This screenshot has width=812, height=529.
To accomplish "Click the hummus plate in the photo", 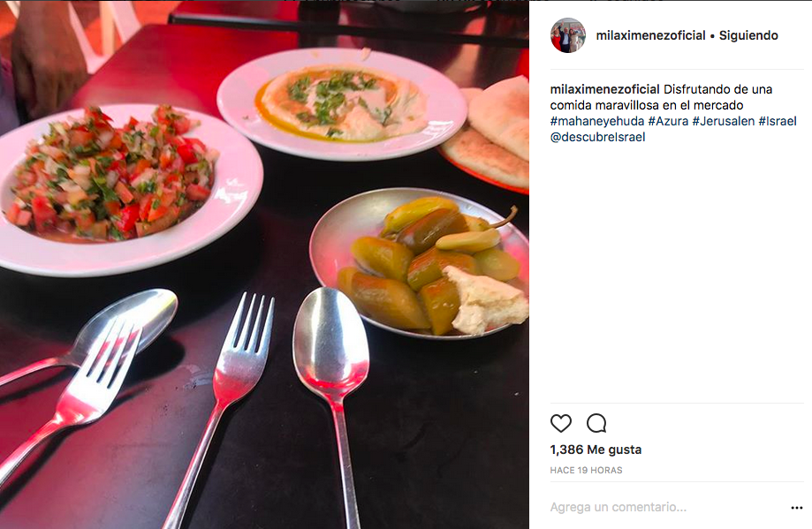I will pyautogui.click(x=342, y=103).
